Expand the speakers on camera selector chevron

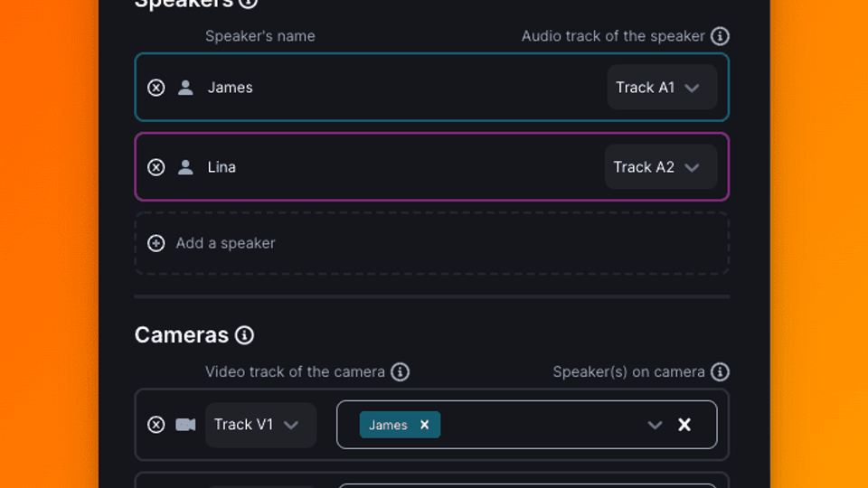click(x=655, y=425)
